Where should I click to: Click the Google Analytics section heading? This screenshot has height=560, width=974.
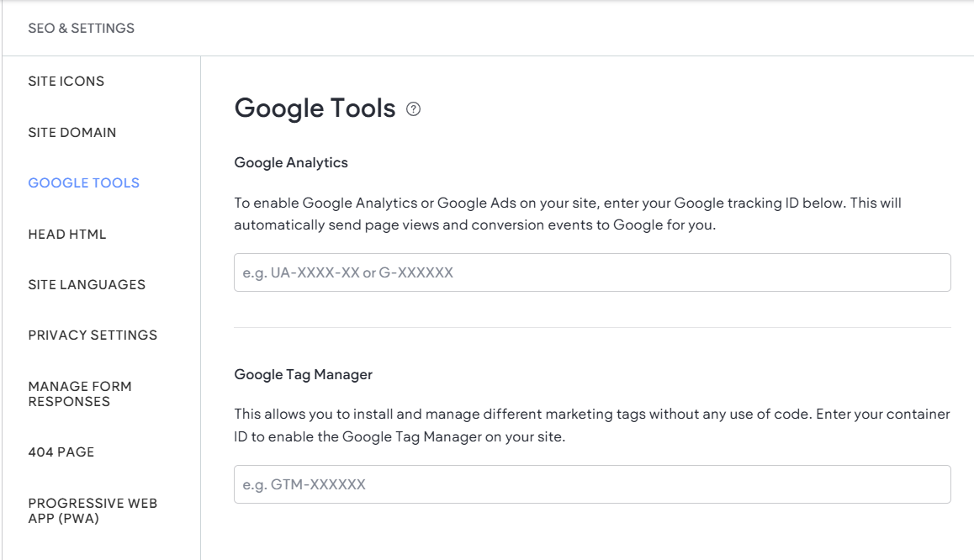[x=291, y=162]
